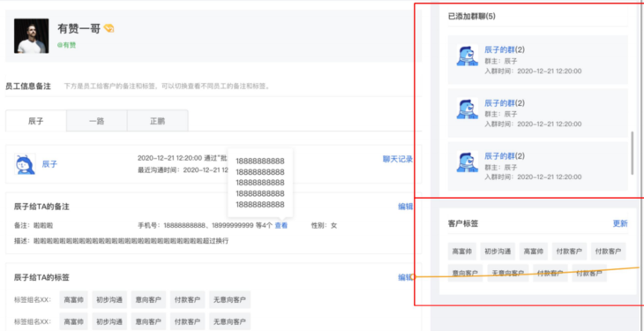The width and height of the screenshot is (644, 331).
Task: Open the 辰子 employee name link
Action: [49, 164]
